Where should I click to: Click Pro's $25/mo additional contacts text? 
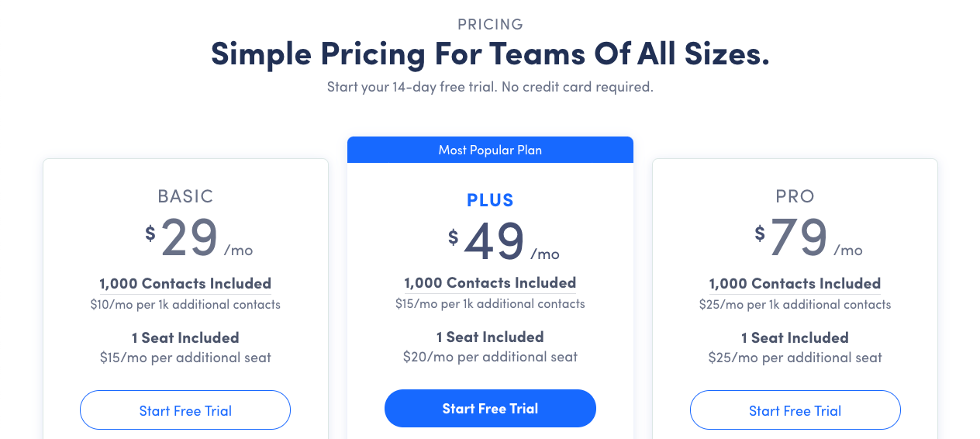pyautogui.click(x=795, y=304)
